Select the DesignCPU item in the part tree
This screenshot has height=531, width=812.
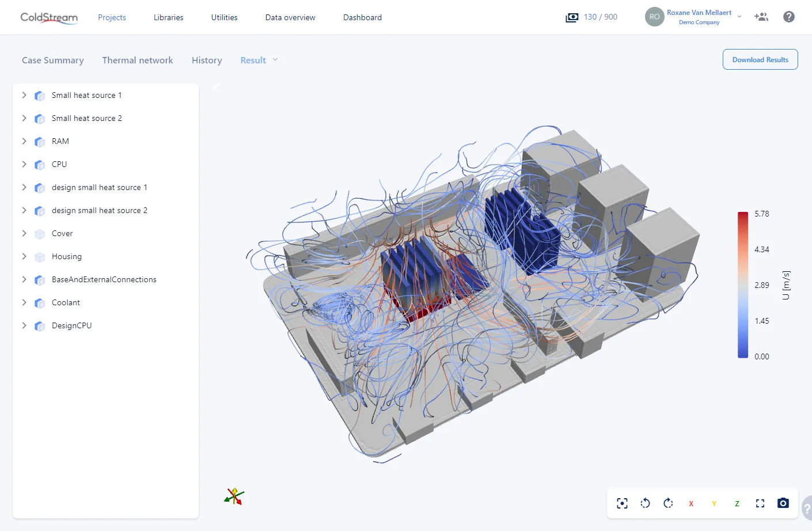tap(71, 325)
